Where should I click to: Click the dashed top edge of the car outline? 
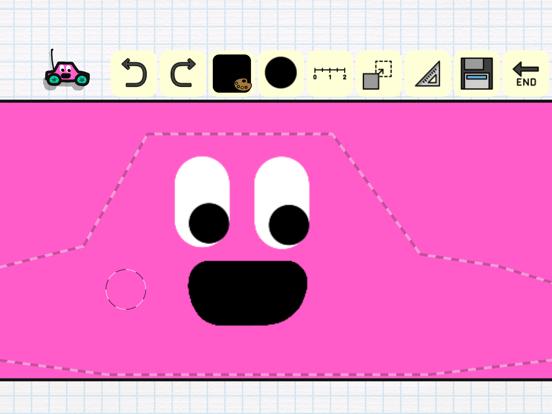pyautogui.click(x=239, y=134)
